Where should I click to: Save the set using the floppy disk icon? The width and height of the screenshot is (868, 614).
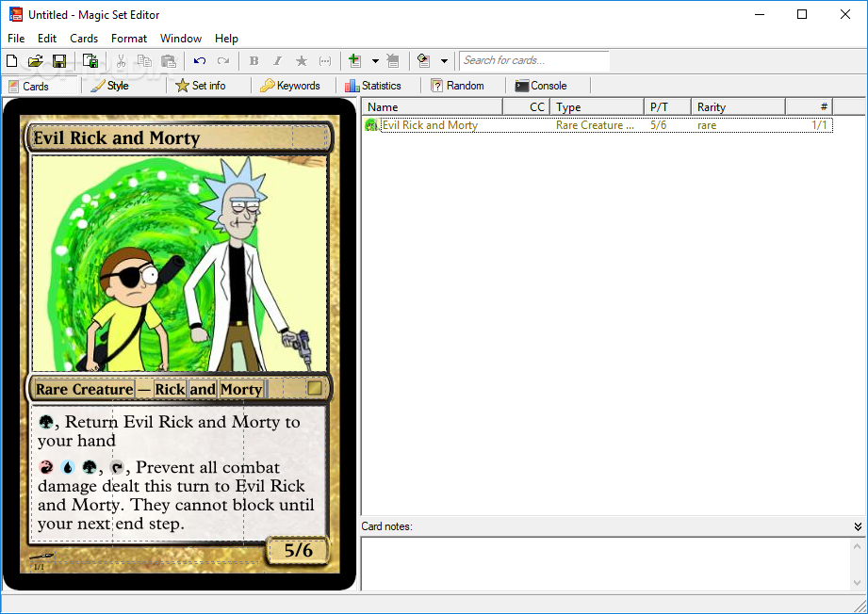tap(59, 61)
